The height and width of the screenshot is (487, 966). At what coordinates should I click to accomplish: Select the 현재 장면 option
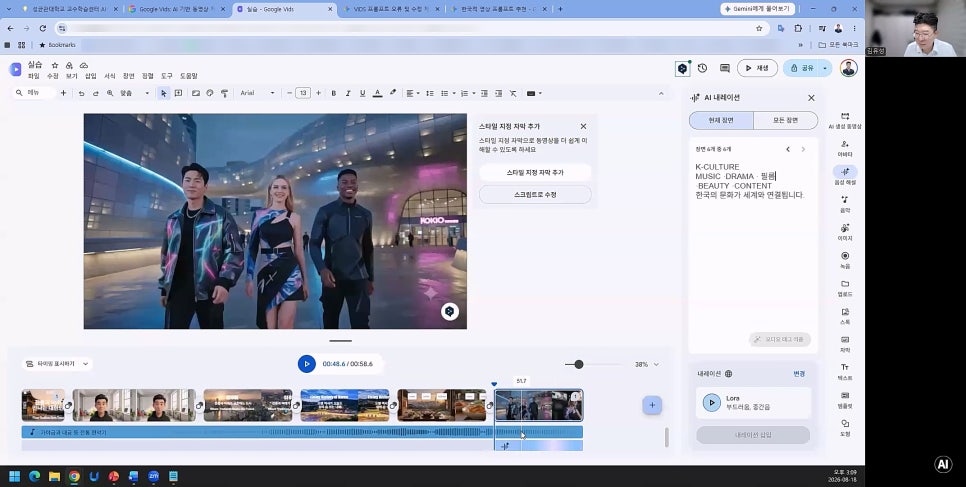point(721,120)
